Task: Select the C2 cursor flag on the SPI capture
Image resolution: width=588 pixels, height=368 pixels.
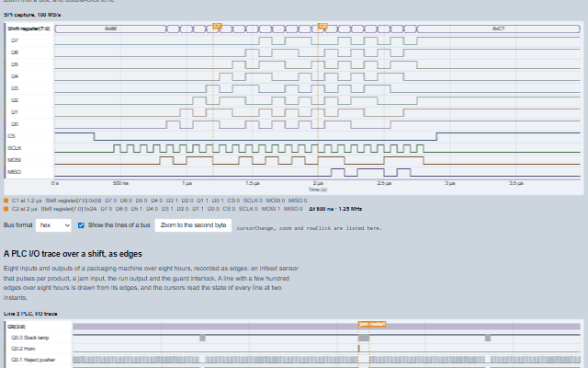Action: tap(322, 26)
